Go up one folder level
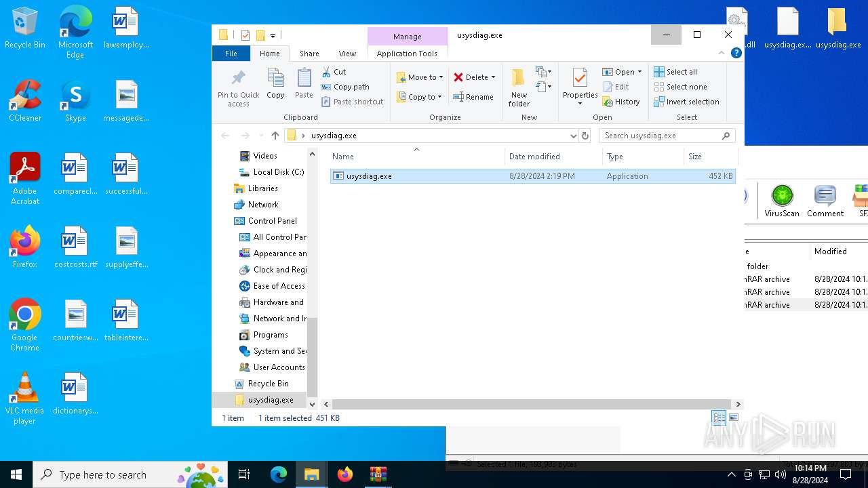Screen dimensions: 868x488 275,136
